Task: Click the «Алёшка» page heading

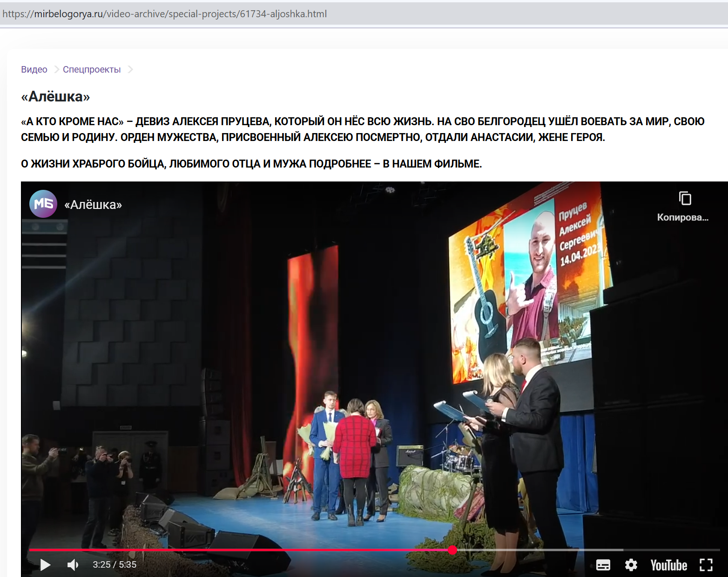Action: 55,96
